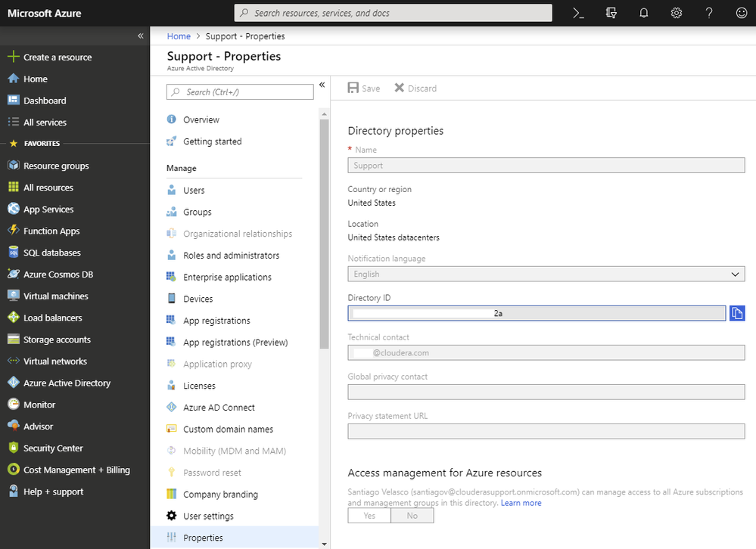The image size is (756, 549).
Task: Select App registrations in the Manage list
Action: tap(216, 321)
